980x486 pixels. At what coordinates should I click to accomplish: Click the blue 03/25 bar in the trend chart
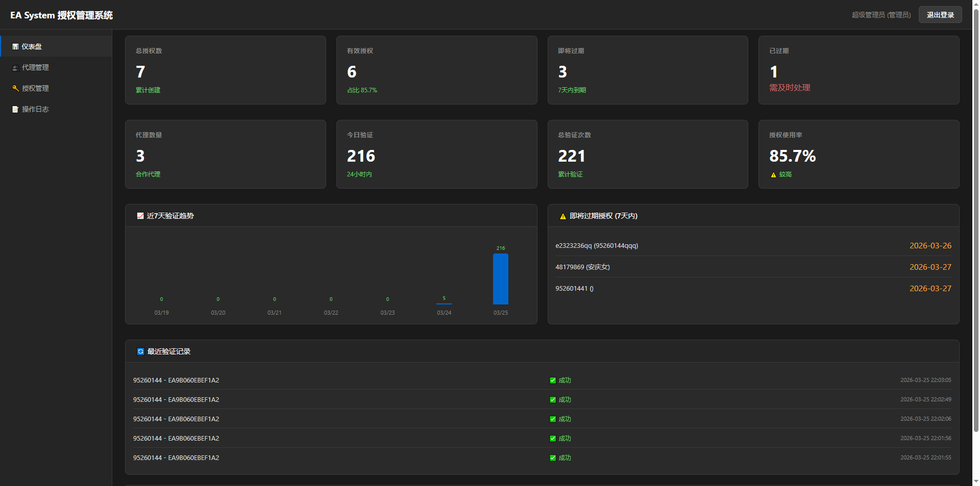(501, 279)
